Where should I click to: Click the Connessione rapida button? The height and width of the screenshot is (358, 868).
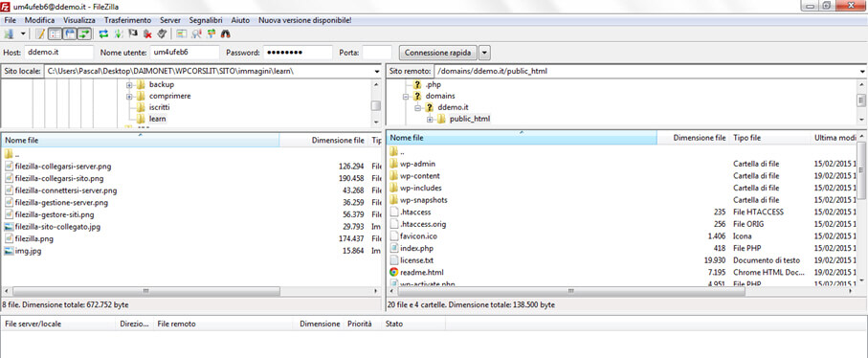[437, 53]
